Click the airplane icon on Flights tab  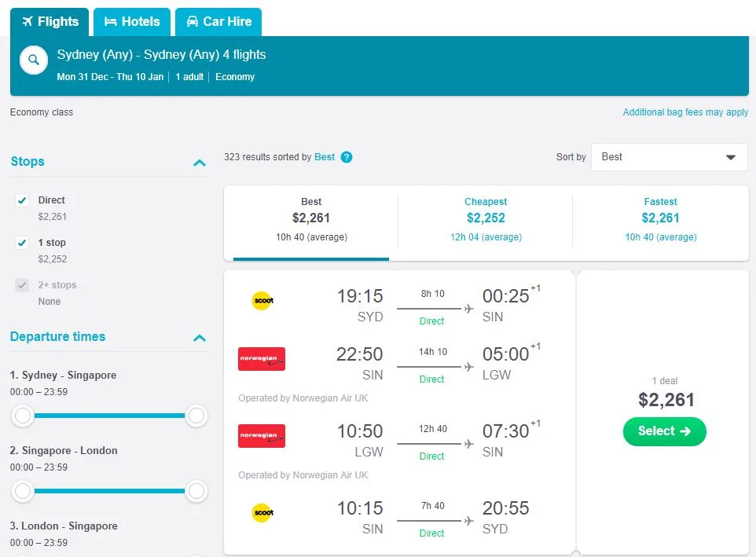click(27, 21)
